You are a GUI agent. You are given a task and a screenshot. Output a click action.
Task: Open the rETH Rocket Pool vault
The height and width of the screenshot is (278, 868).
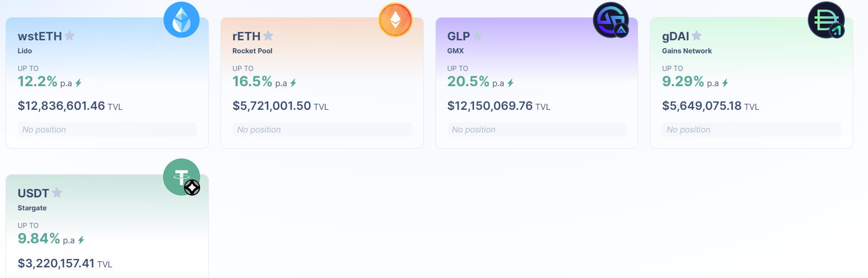pos(246,36)
